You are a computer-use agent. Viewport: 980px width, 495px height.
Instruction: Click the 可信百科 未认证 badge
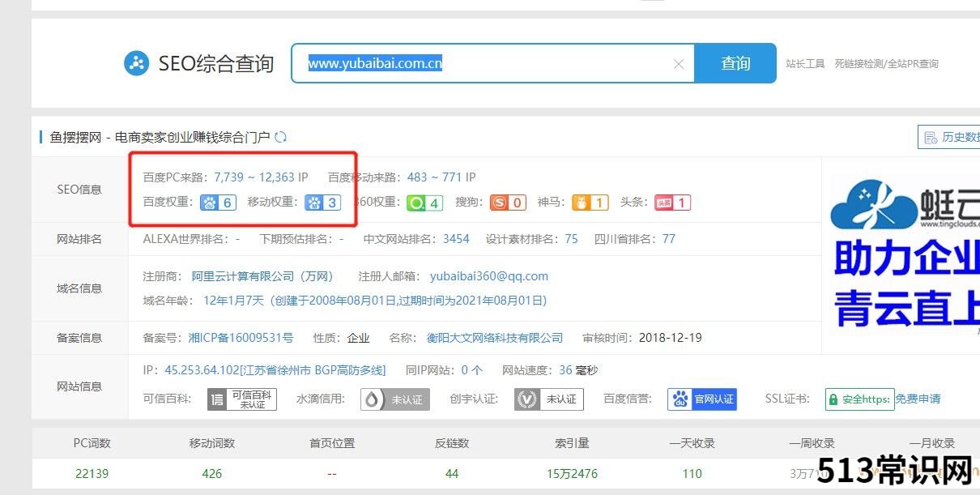point(242,399)
